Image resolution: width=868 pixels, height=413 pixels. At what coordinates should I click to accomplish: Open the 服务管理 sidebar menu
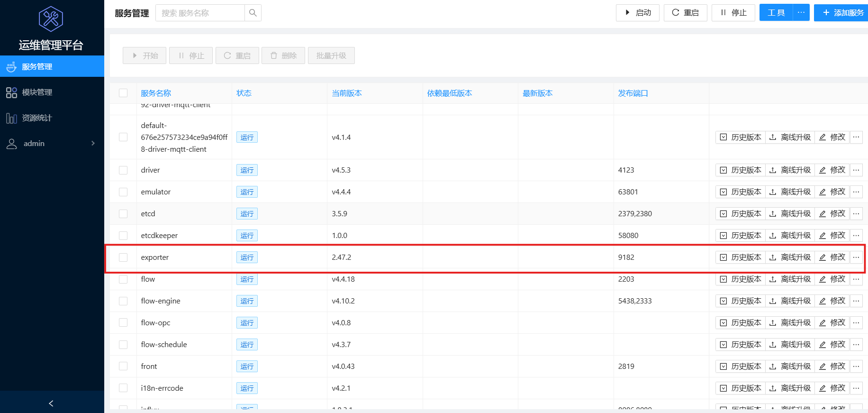point(37,67)
